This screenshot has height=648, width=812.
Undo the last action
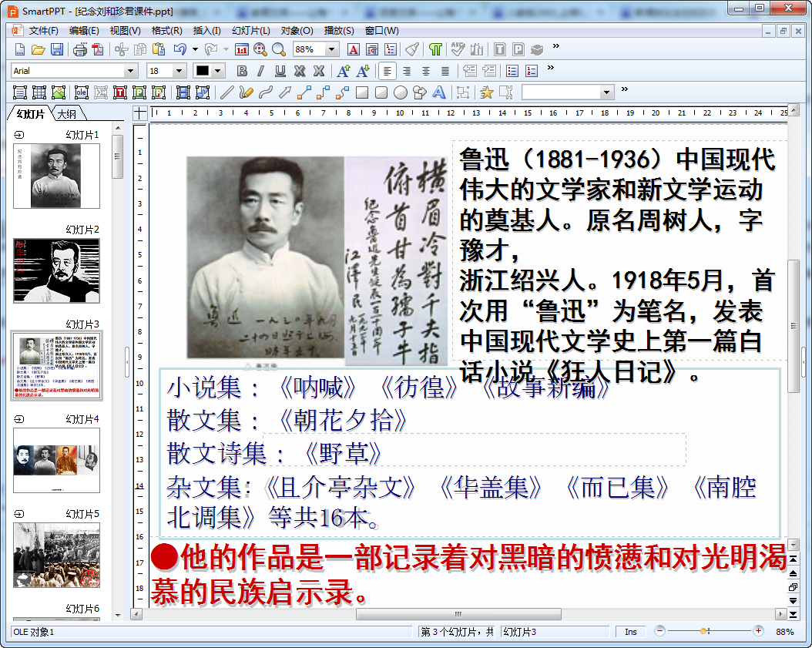pos(180,50)
